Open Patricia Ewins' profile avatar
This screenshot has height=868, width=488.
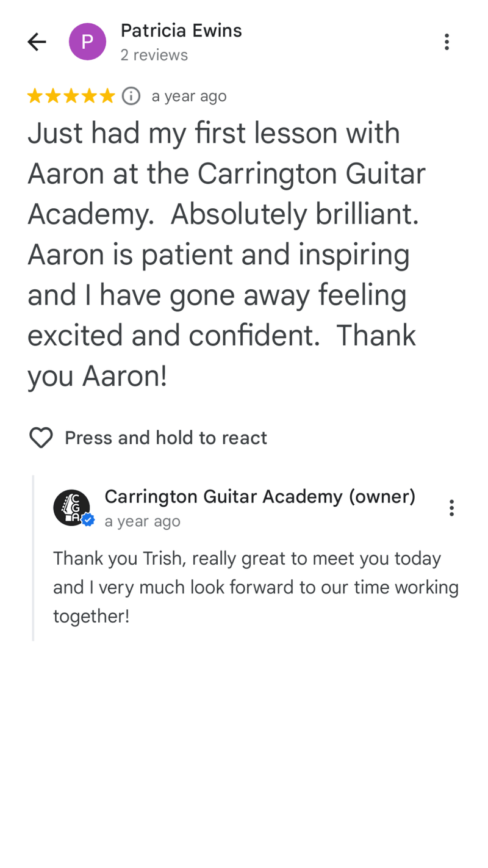pos(87,41)
